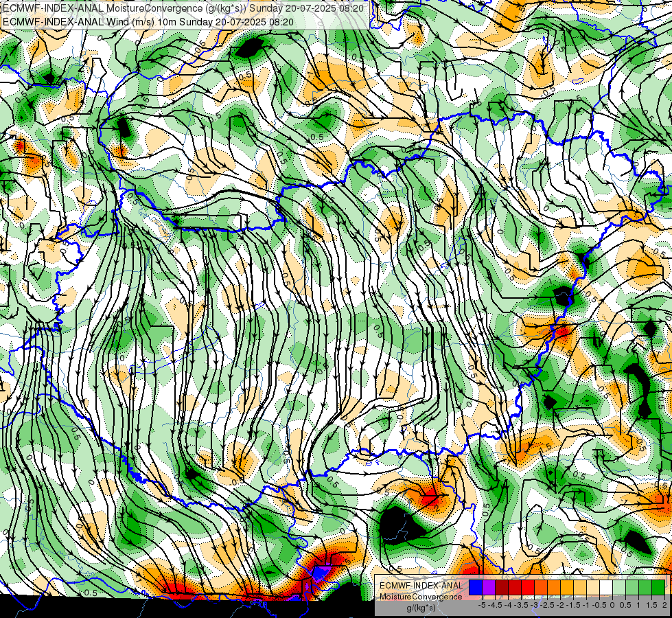Click the '-0.5' tick label on the legend scale

pyautogui.click(x=599, y=605)
